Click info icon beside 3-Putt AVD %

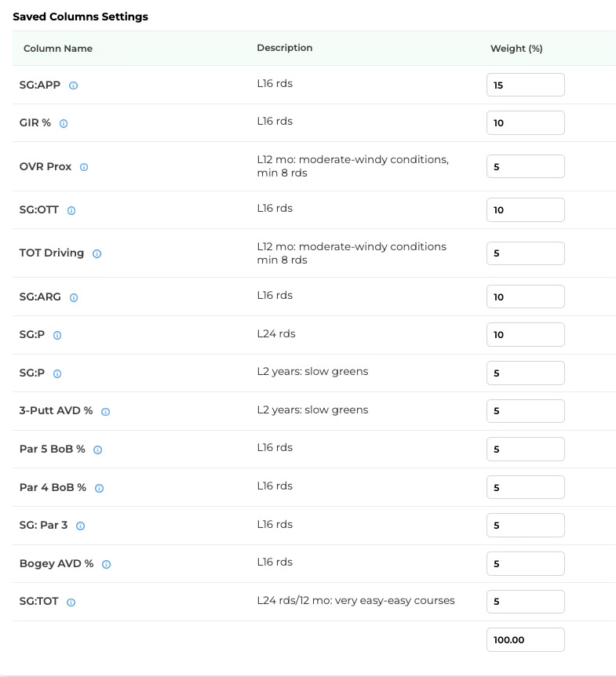coord(105,412)
